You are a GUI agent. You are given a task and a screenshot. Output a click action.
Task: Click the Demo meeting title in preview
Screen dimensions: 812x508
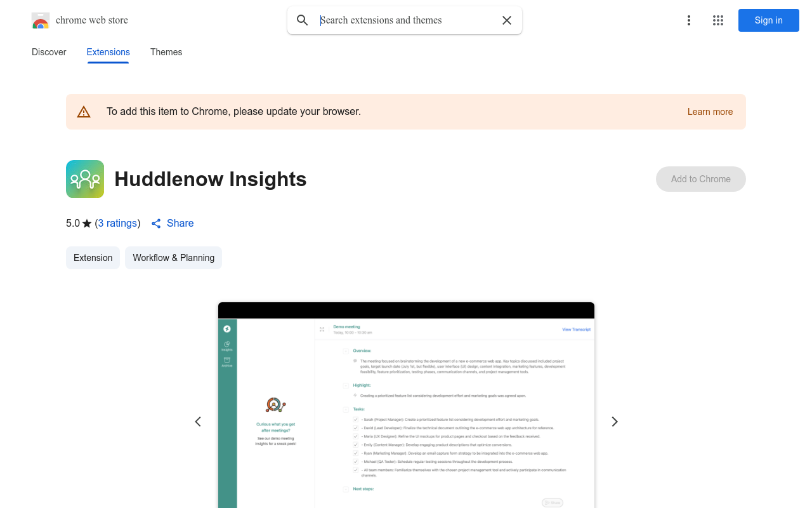(x=346, y=327)
